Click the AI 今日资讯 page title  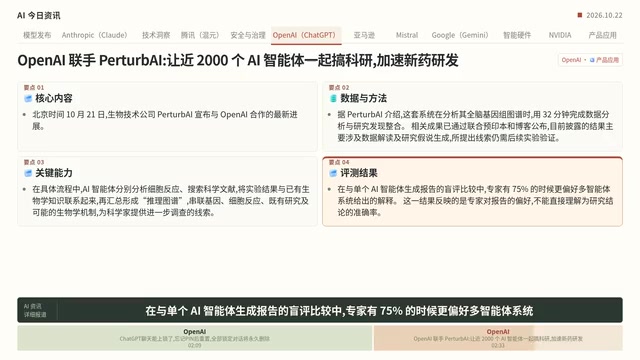pos(39,16)
